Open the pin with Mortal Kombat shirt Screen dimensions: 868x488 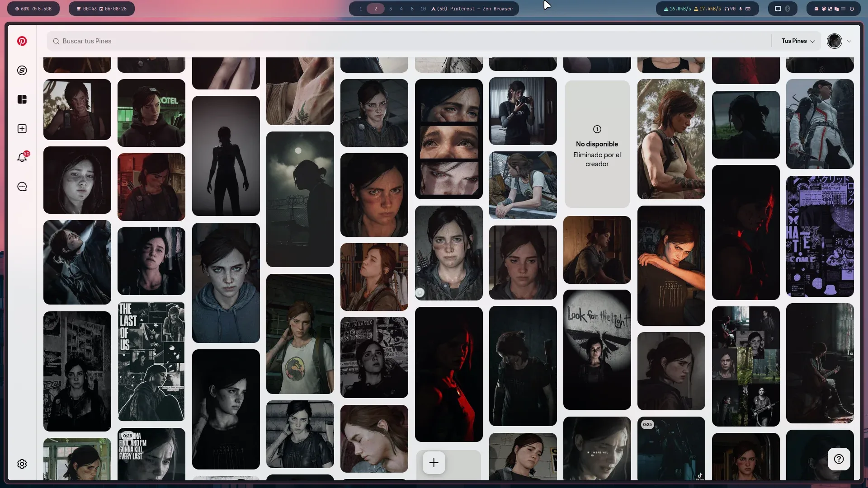point(300,334)
